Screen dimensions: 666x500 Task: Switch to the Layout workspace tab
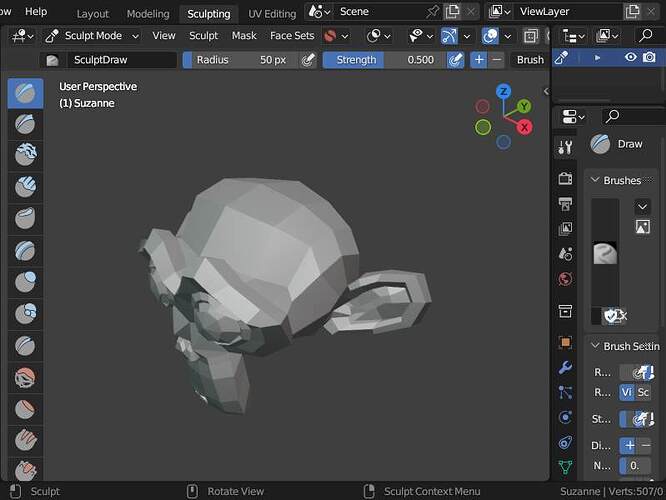[x=93, y=14]
